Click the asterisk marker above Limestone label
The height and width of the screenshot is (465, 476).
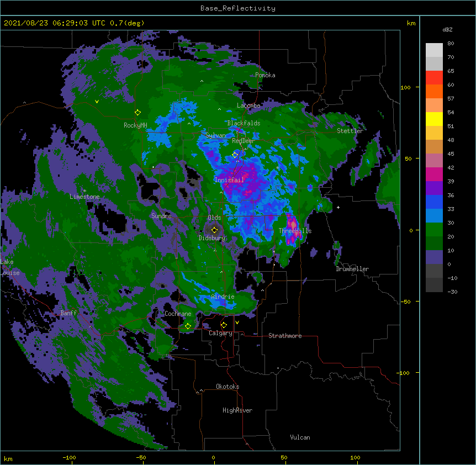[x=84, y=191]
